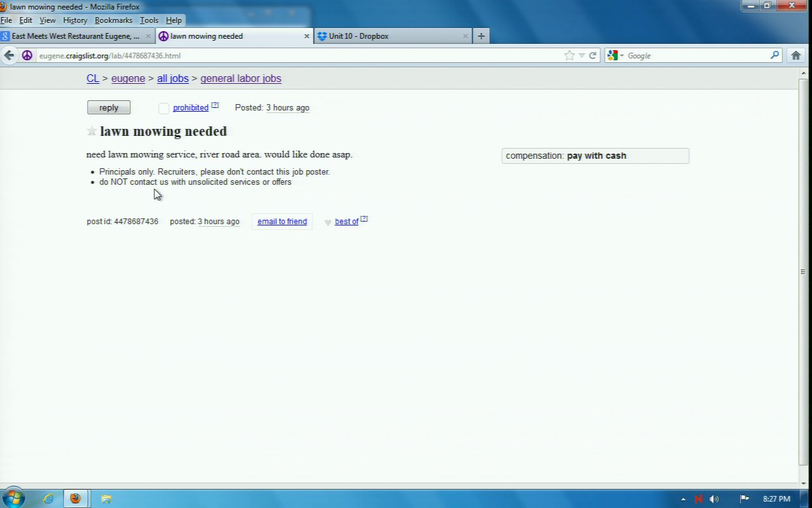Click the volume speaker tray icon
812x508 pixels.
tap(714, 499)
